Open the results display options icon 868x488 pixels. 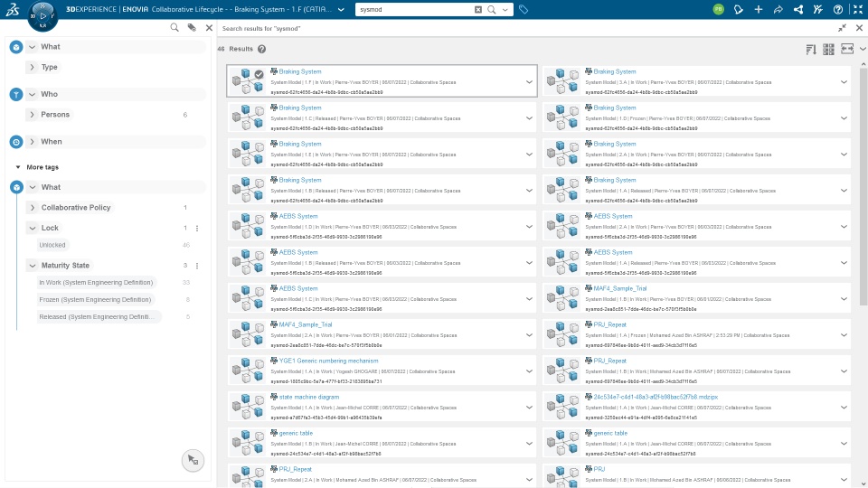847,49
